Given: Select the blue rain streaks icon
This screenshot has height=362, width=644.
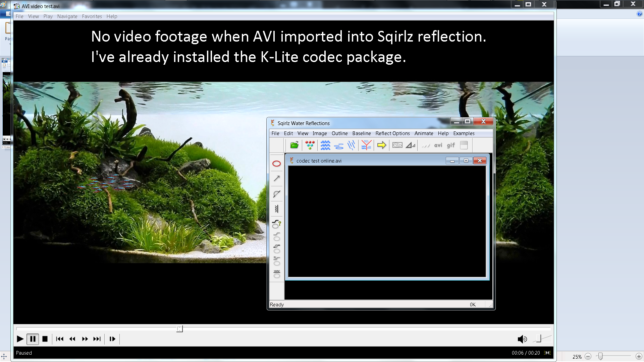Looking at the screenshot, I should tap(351, 145).
